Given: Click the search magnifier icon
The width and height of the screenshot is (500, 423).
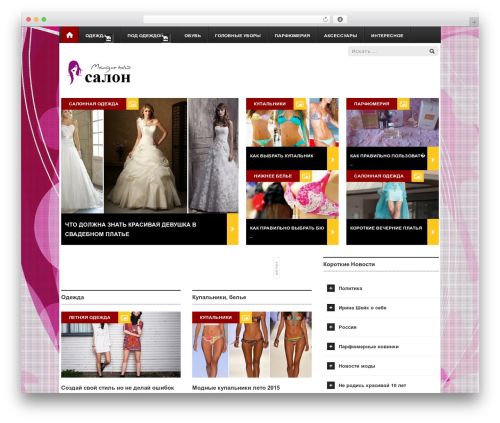Looking at the screenshot, I should [x=432, y=51].
